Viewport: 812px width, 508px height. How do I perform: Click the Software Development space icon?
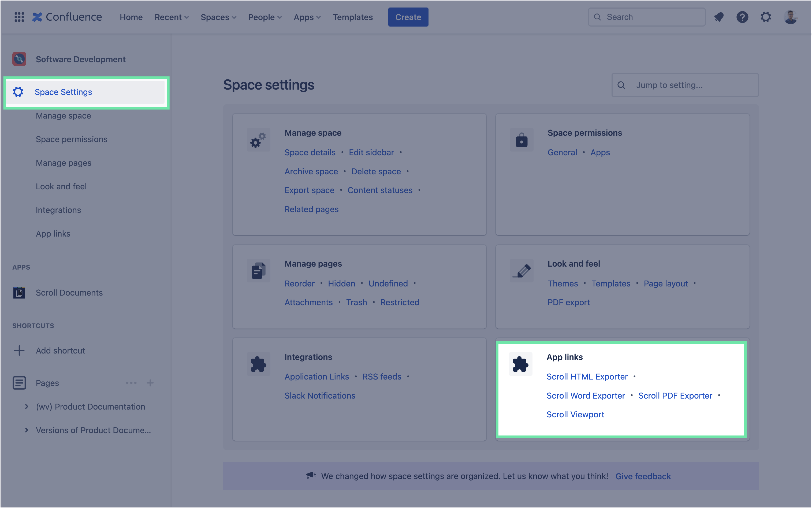click(x=19, y=59)
